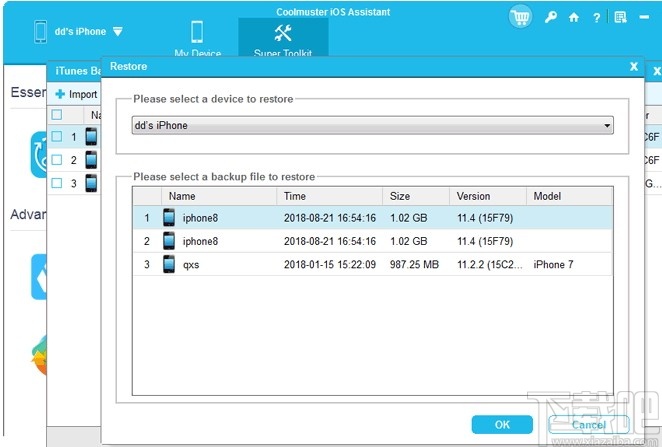Viewport: 662px width, 447px height.
Task: Click the 987.25 MB size cell
Action: pos(414,265)
